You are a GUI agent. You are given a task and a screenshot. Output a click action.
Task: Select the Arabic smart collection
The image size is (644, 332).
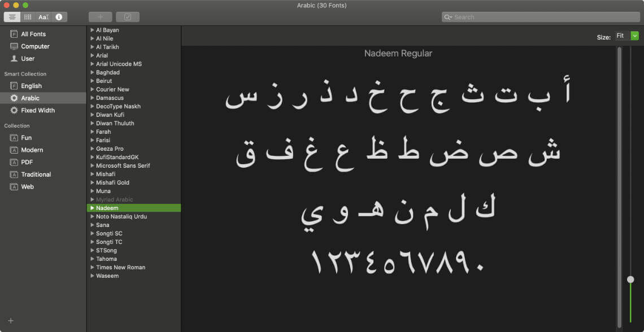28,98
